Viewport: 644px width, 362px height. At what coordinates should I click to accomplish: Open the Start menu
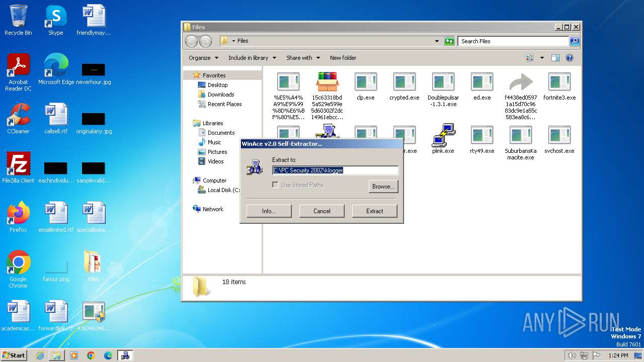(x=14, y=355)
